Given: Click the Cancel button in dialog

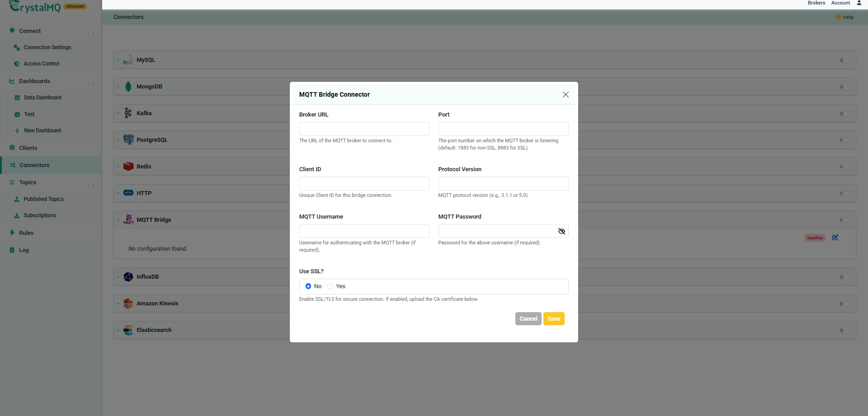Looking at the screenshot, I should point(528,319).
